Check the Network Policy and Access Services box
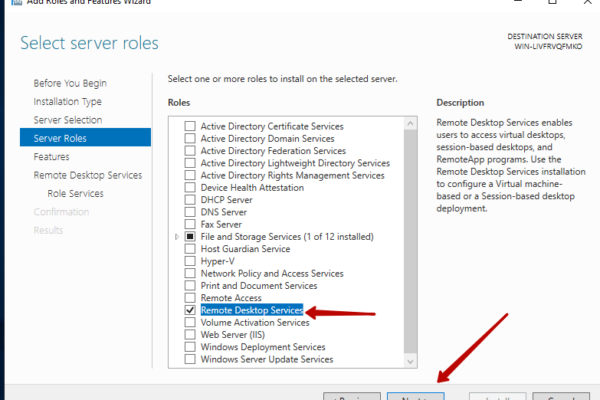Image resolution: width=600 pixels, height=400 pixels. click(190, 273)
